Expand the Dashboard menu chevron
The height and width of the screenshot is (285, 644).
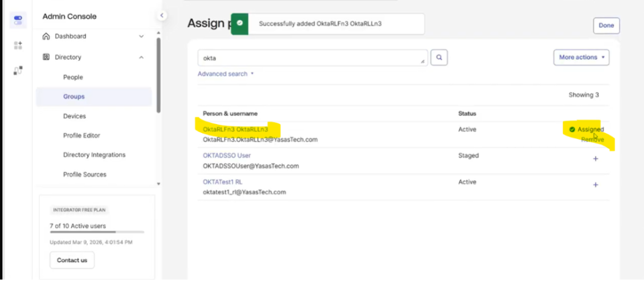point(141,36)
